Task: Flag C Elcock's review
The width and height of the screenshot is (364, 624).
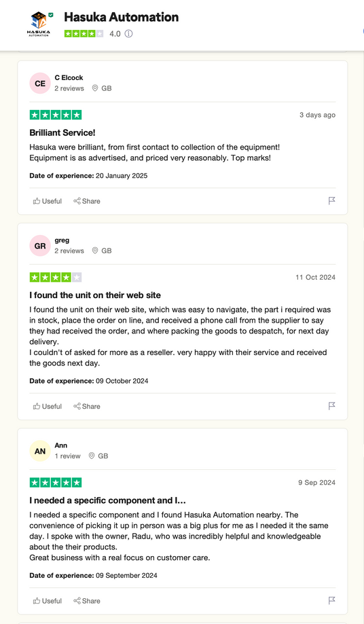Action: click(332, 201)
